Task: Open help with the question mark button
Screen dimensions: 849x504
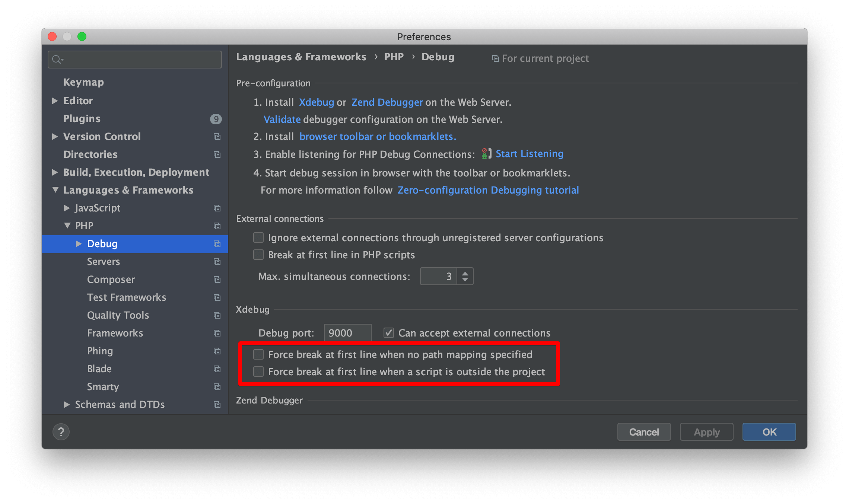Action: [61, 432]
